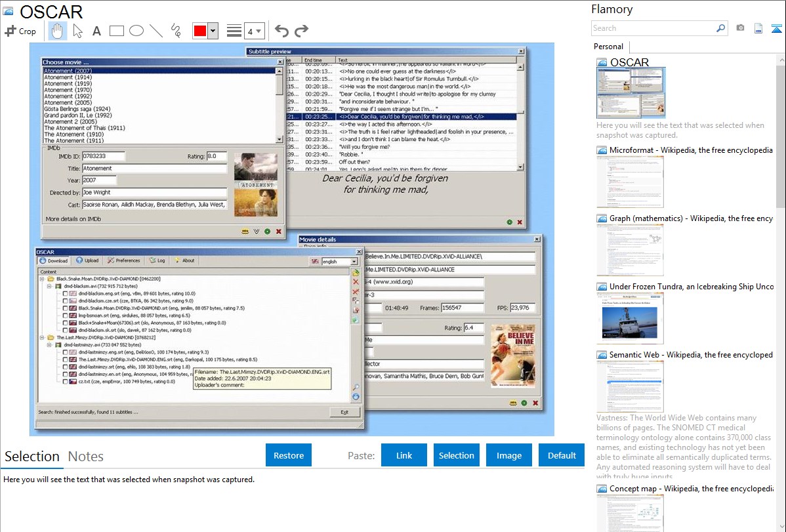
Task: Pick the text annotation tool
Action: tap(96, 31)
